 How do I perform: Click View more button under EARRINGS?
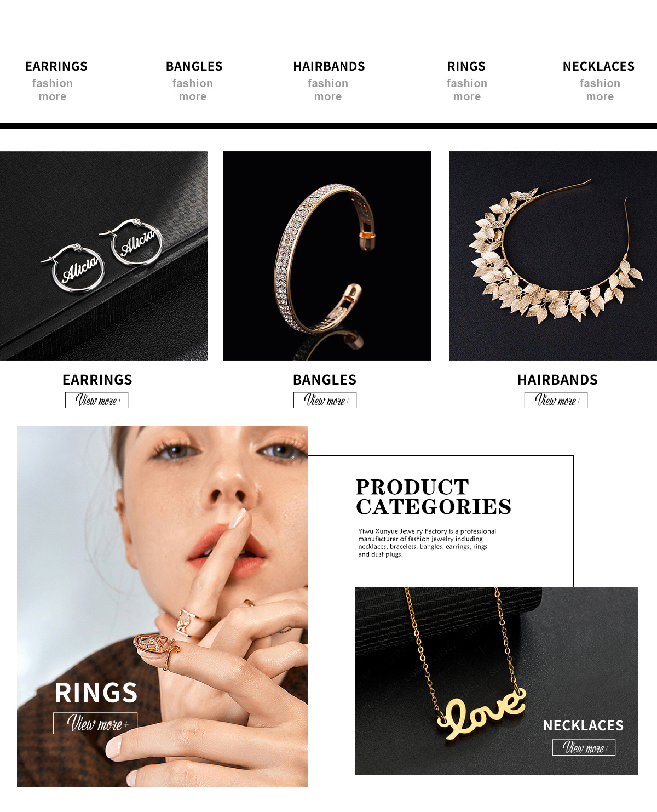click(97, 401)
